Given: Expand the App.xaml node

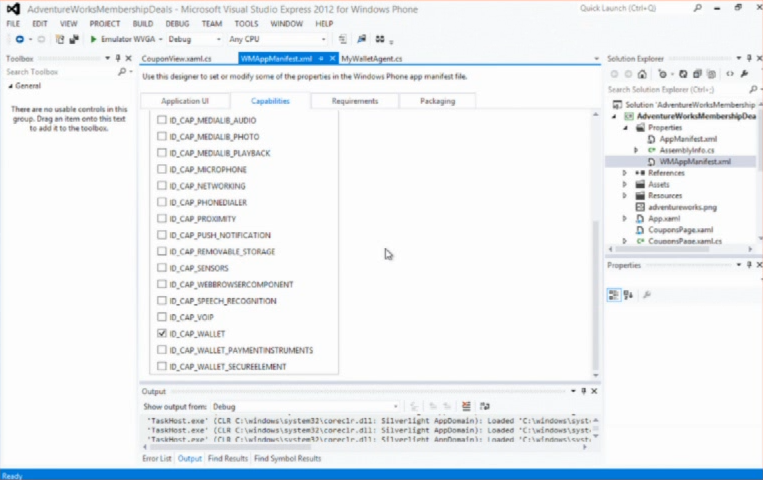Looking at the screenshot, I should [625, 219].
